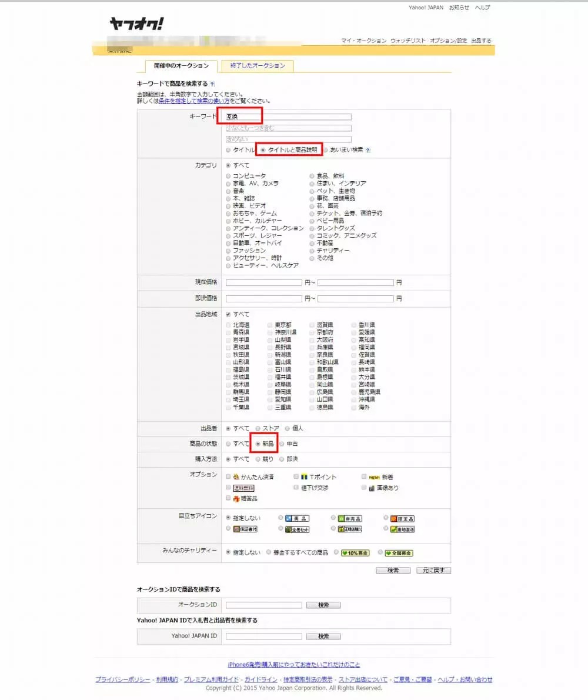Click the ヤフオク! logo
The height and width of the screenshot is (700, 588).
136,24
